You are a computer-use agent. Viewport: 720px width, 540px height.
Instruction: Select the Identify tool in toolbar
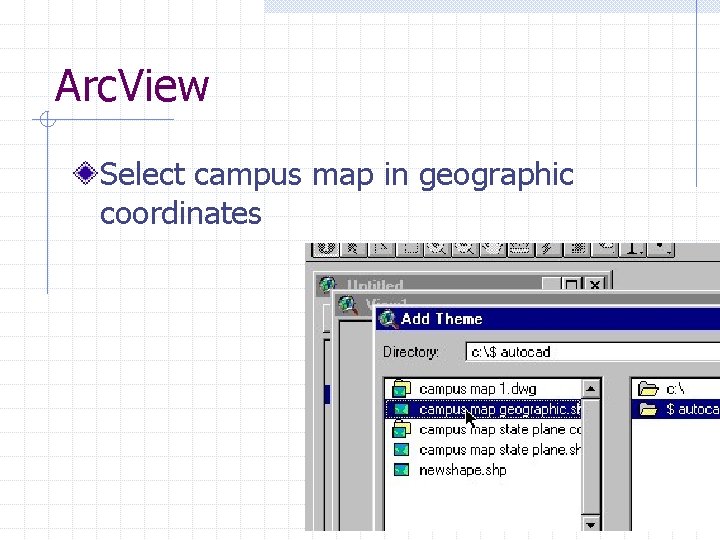click(x=326, y=249)
